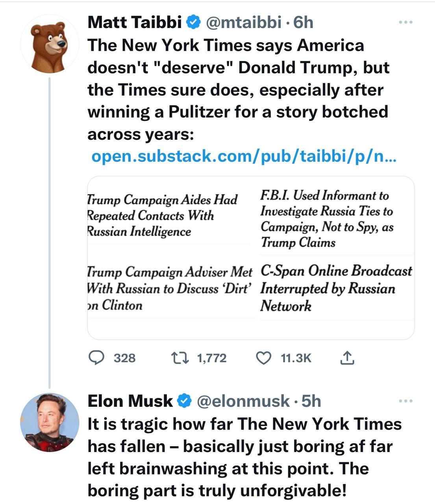Tap the share icon under Taibbi's tweet
Viewport: 435px width, 504px height.
coord(347,358)
